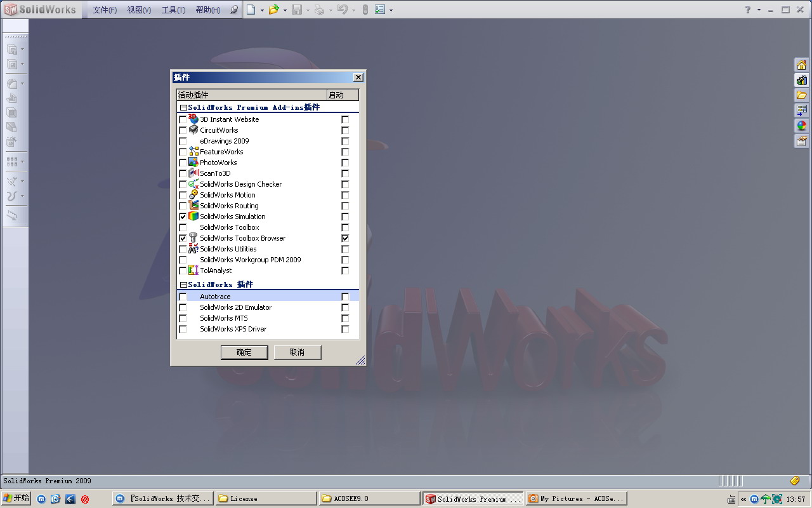Select the SolidWorks Workgroup PDM 2009 text
Image resolution: width=812 pixels, height=508 pixels.
[251, 260]
